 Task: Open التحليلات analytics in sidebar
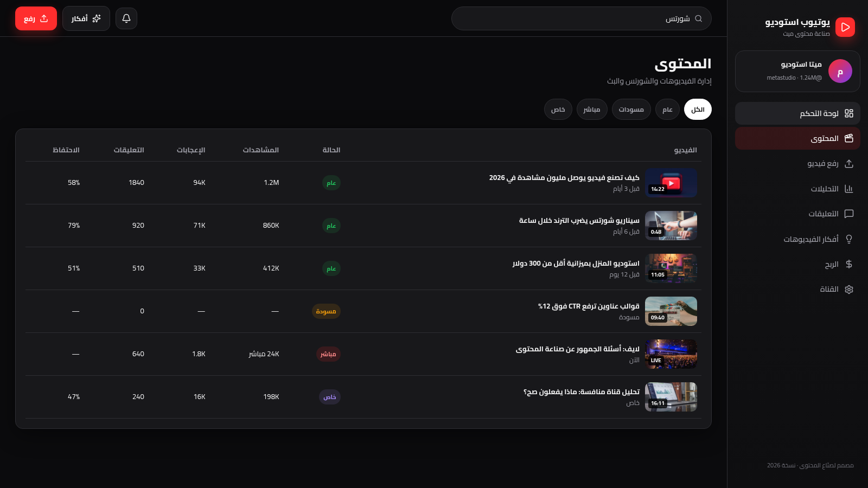[x=797, y=189]
